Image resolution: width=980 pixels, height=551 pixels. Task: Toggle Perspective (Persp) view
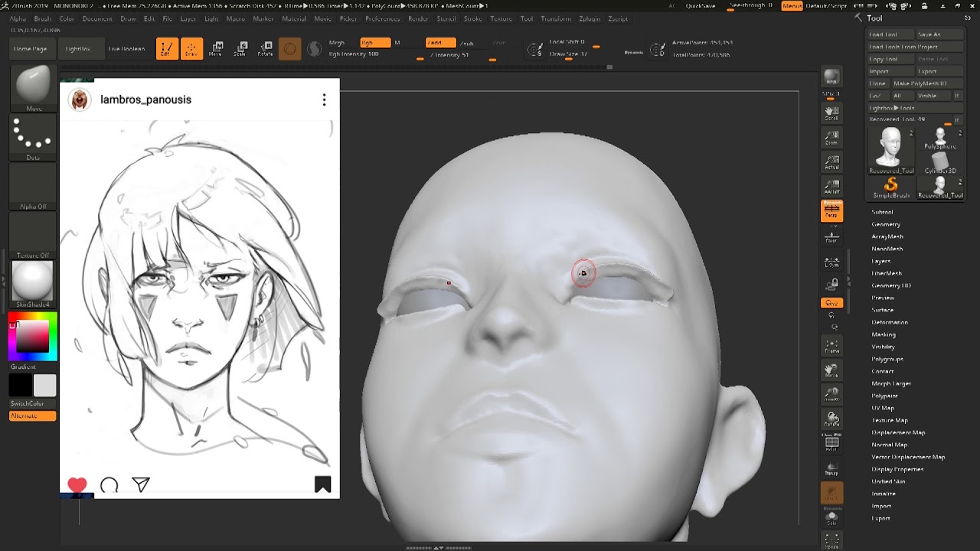[831, 211]
